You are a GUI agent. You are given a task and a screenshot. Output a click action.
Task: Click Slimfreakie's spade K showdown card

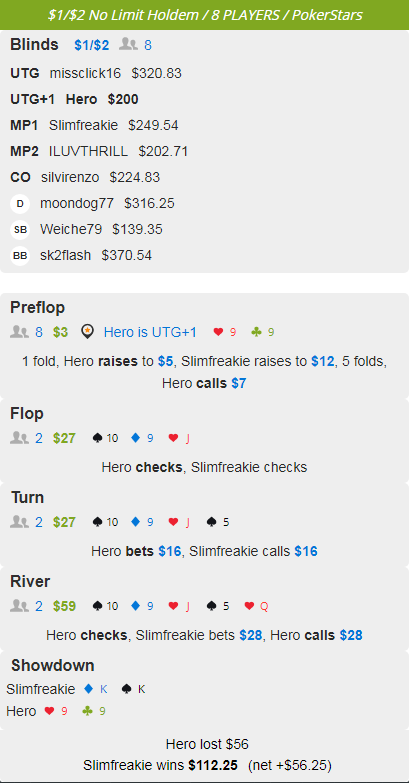point(133,689)
